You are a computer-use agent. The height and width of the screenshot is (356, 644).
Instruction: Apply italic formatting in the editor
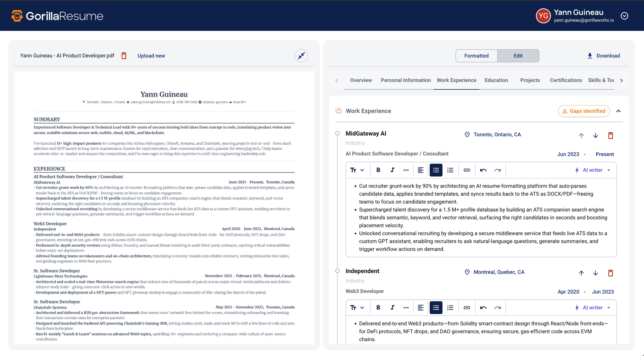click(392, 170)
